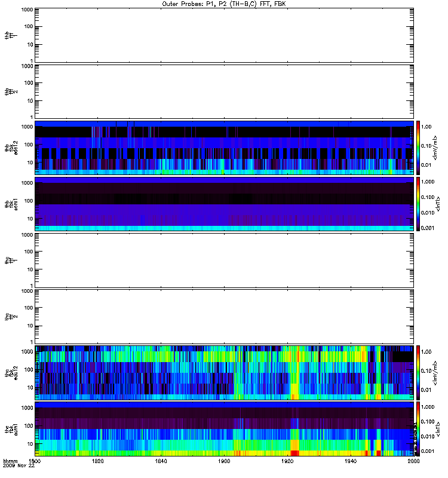Click the 1800 time axis label
The height and width of the screenshot is (478, 448).
coord(35,461)
